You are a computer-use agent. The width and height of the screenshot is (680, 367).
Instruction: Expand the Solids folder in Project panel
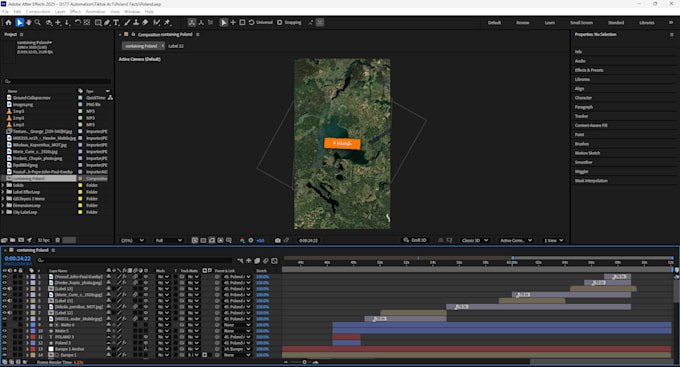click(3, 185)
